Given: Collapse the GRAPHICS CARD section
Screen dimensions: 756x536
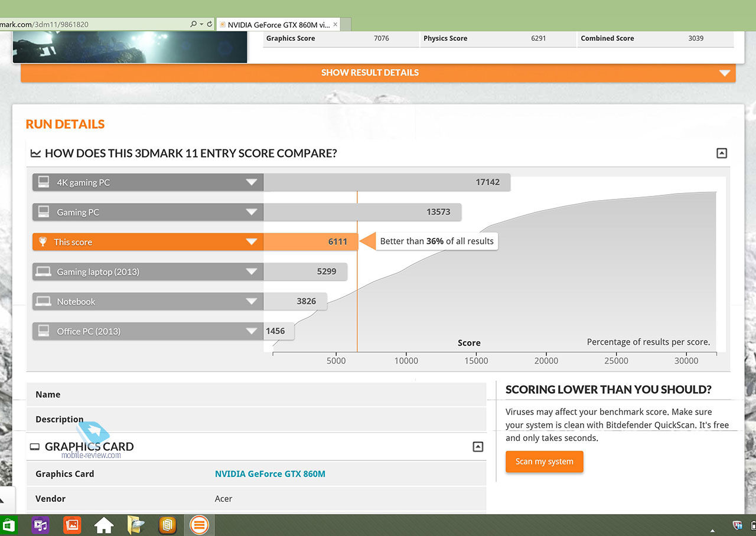Looking at the screenshot, I should (x=478, y=447).
